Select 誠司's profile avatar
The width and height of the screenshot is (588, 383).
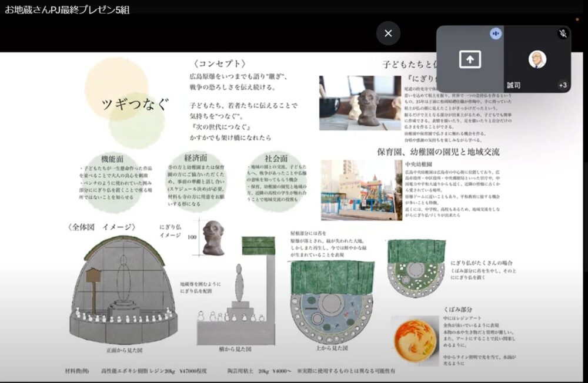(537, 59)
